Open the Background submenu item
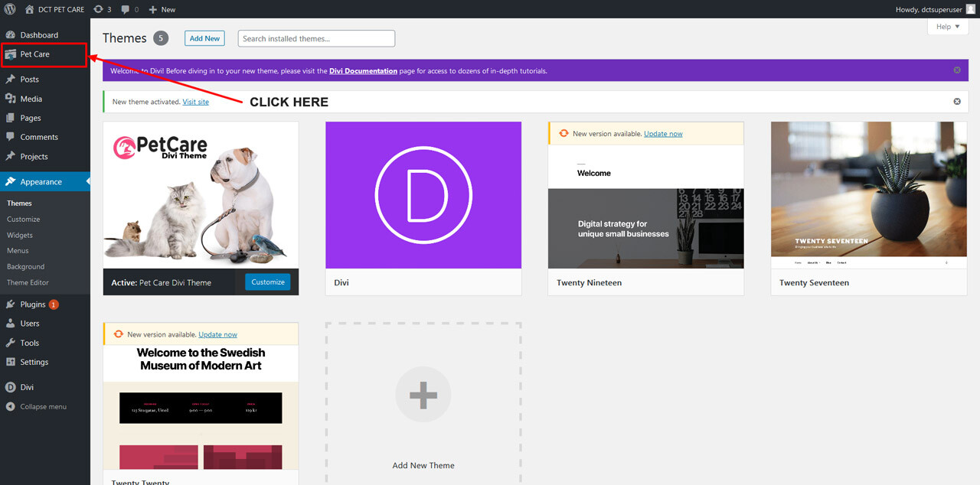Image resolution: width=980 pixels, height=485 pixels. click(26, 267)
